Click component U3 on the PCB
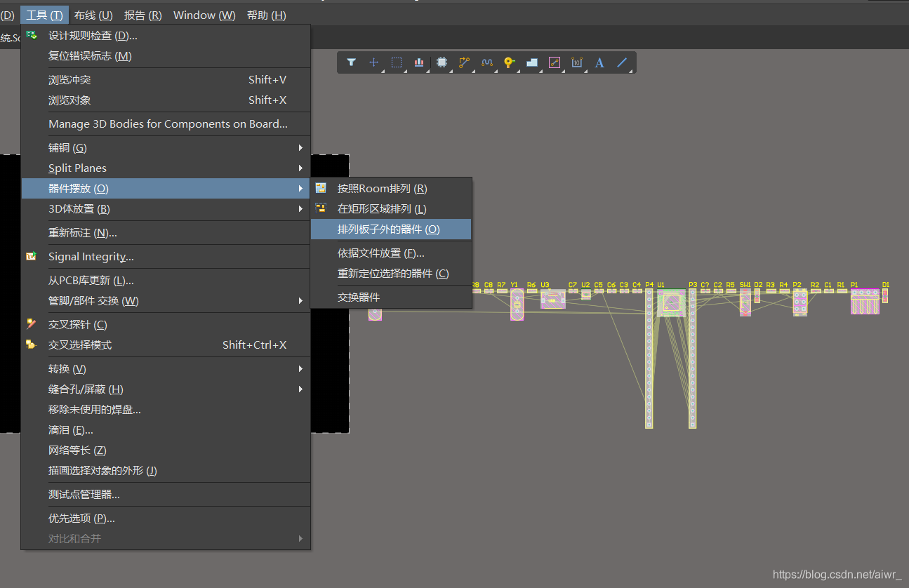Screen dimensions: 909x588 [x=553, y=299]
